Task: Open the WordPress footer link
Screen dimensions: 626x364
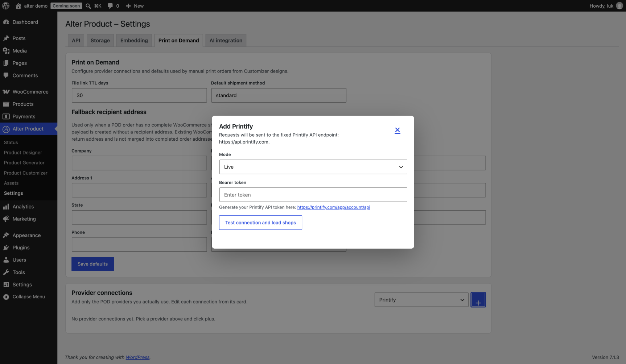Action: pos(137,357)
